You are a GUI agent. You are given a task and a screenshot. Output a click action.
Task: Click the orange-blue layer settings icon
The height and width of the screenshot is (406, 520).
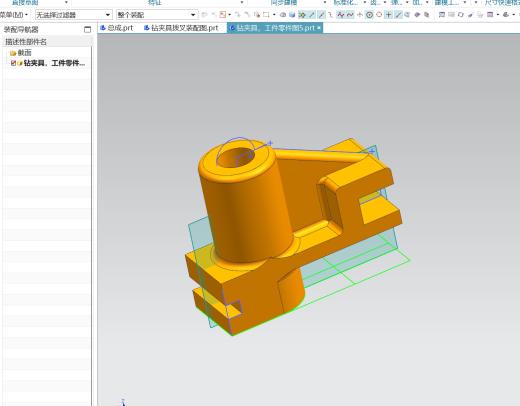490,15
